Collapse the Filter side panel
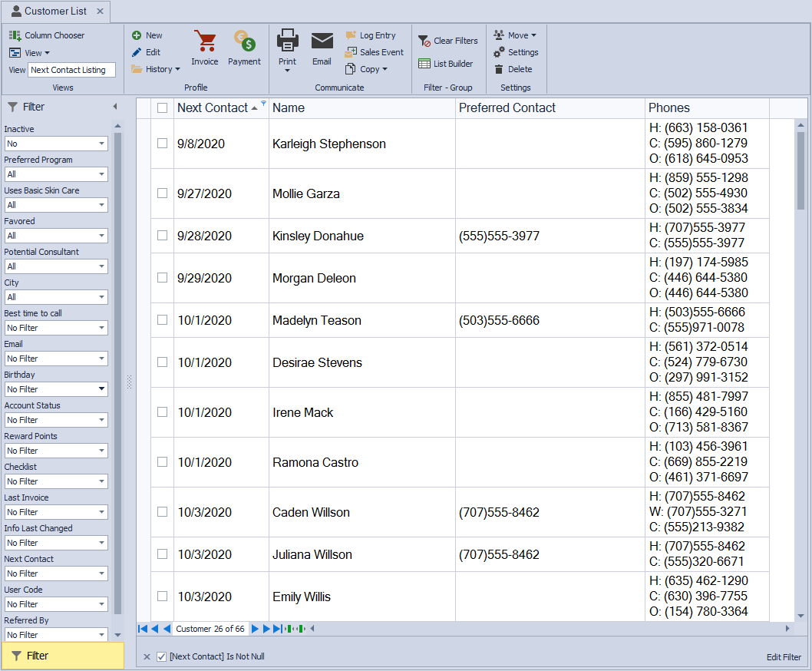812x671 pixels. point(115,107)
